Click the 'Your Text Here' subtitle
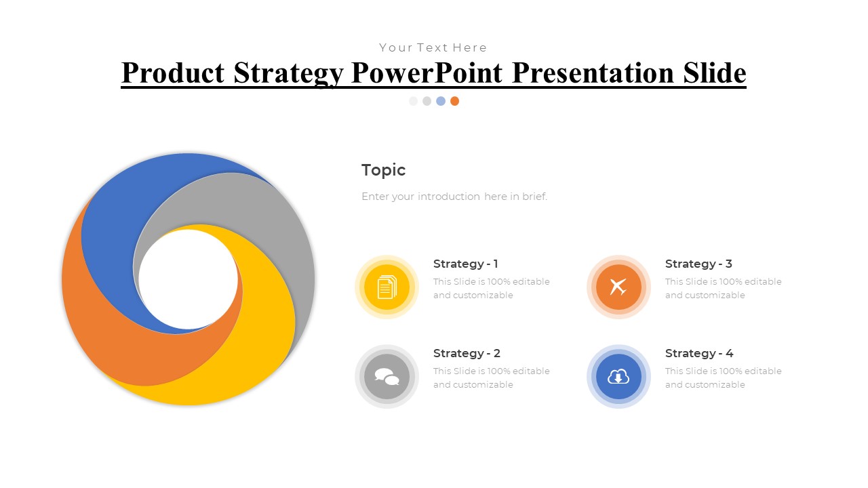 [x=433, y=47]
